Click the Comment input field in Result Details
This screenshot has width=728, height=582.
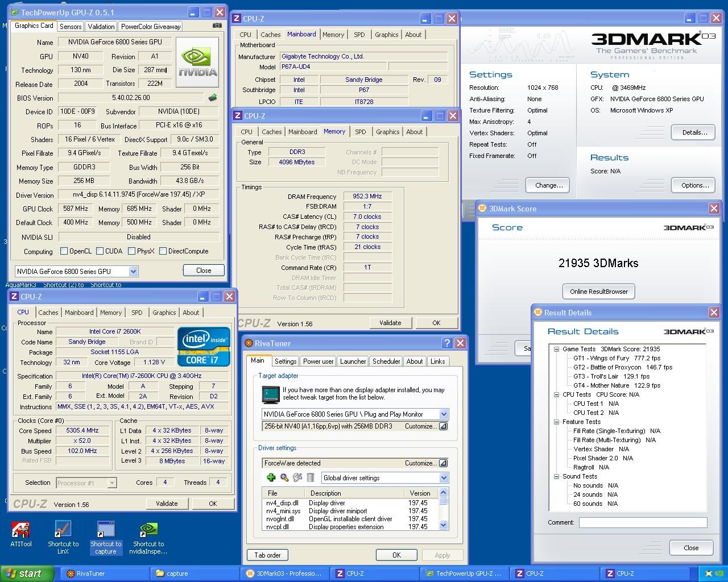[643, 522]
